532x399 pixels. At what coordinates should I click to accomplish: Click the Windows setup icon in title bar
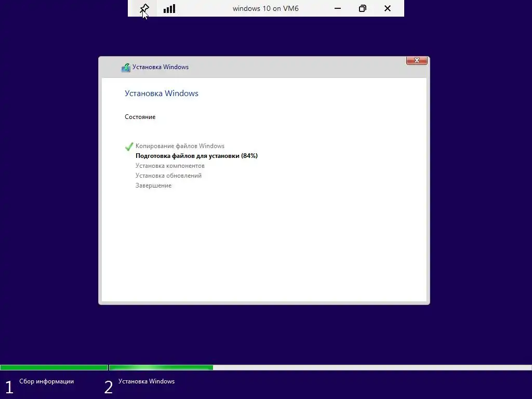coord(126,67)
